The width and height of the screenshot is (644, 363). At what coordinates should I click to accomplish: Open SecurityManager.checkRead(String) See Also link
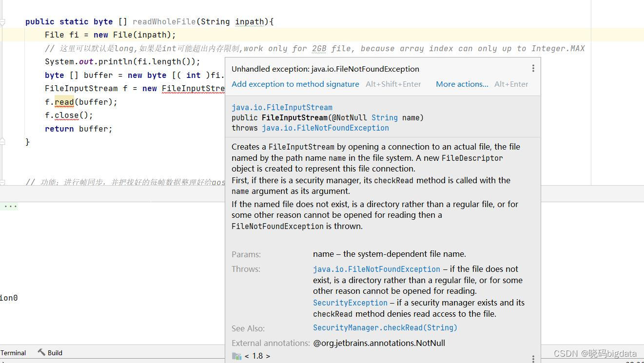[x=385, y=327]
